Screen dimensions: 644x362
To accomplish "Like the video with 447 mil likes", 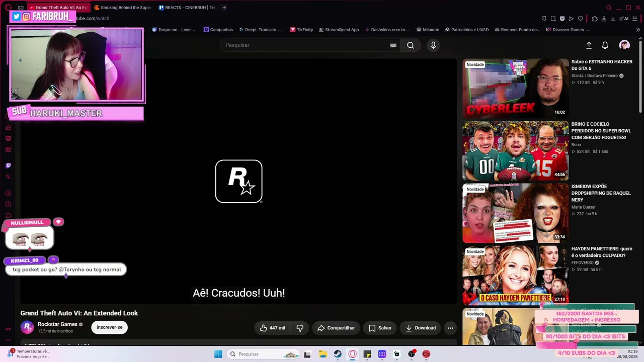I will pyautogui.click(x=273, y=328).
